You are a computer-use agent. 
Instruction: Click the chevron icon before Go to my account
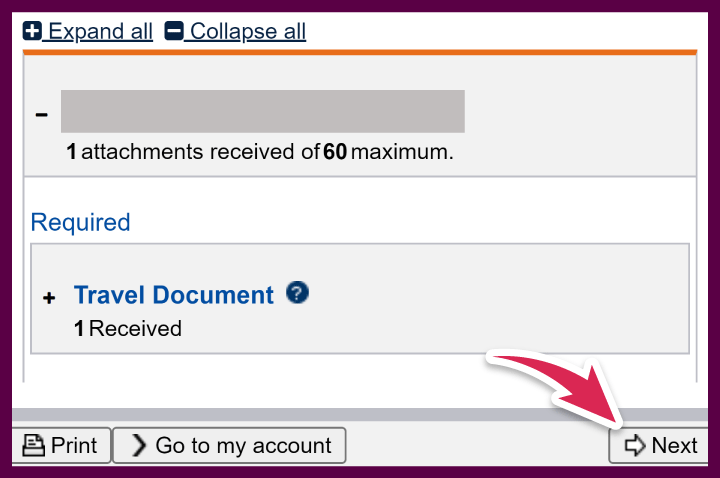[x=137, y=446]
